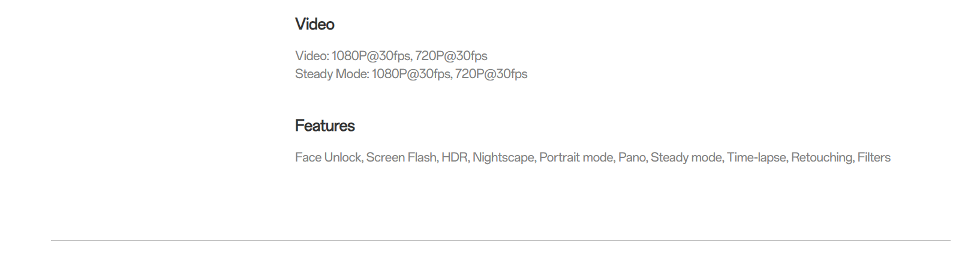
Task: Click the Retouching feature text
Action: pyautogui.click(x=822, y=157)
